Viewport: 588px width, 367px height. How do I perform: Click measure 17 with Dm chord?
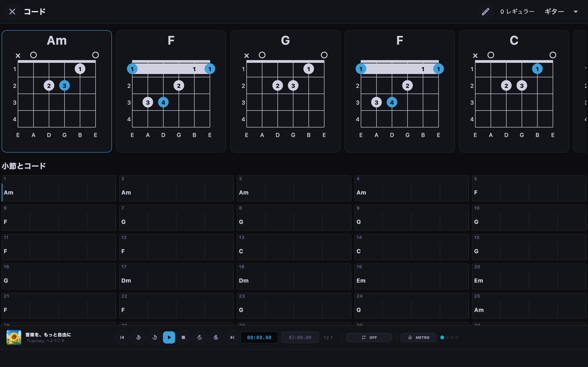click(176, 276)
